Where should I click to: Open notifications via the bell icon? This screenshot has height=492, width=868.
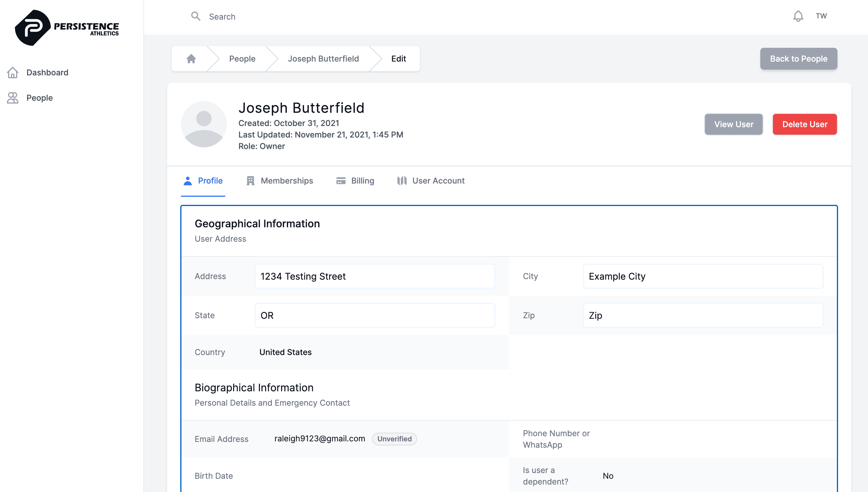pyautogui.click(x=798, y=16)
